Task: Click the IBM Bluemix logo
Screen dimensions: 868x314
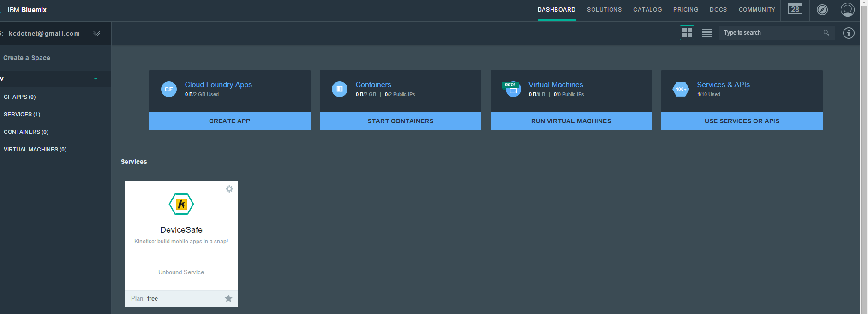Action: click(x=27, y=10)
